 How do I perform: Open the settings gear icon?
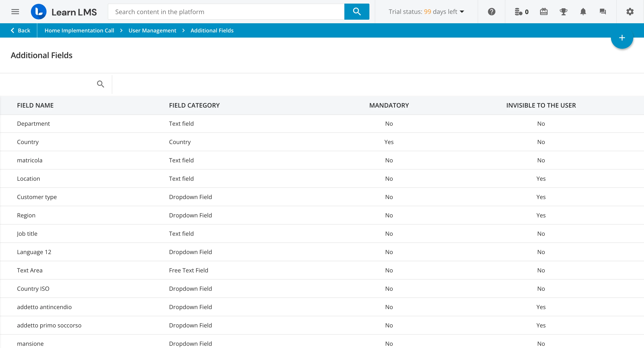pyautogui.click(x=630, y=12)
